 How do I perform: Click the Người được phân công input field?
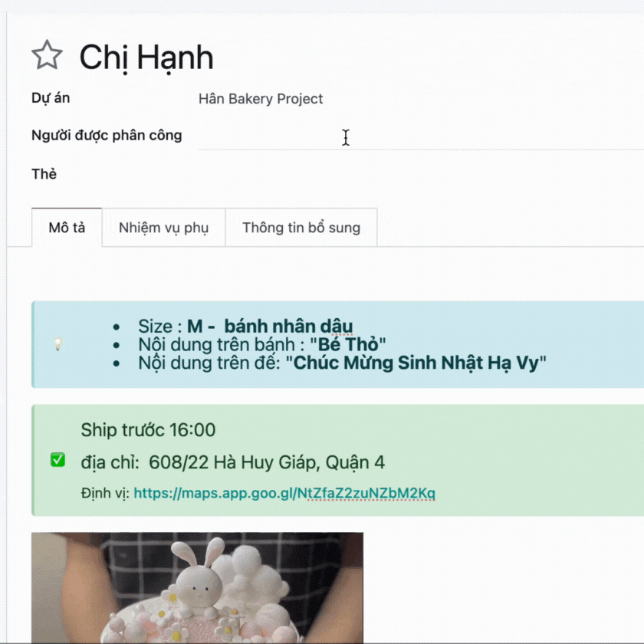click(x=421, y=137)
